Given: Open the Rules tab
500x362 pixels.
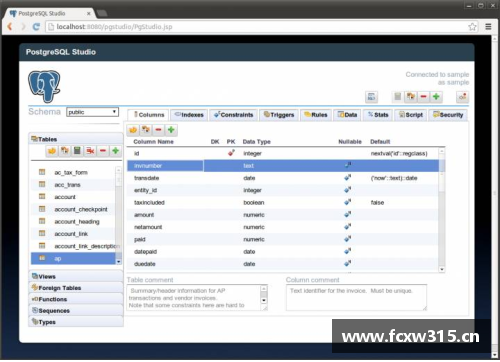Looking at the screenshot, I should tap(316, 115).
